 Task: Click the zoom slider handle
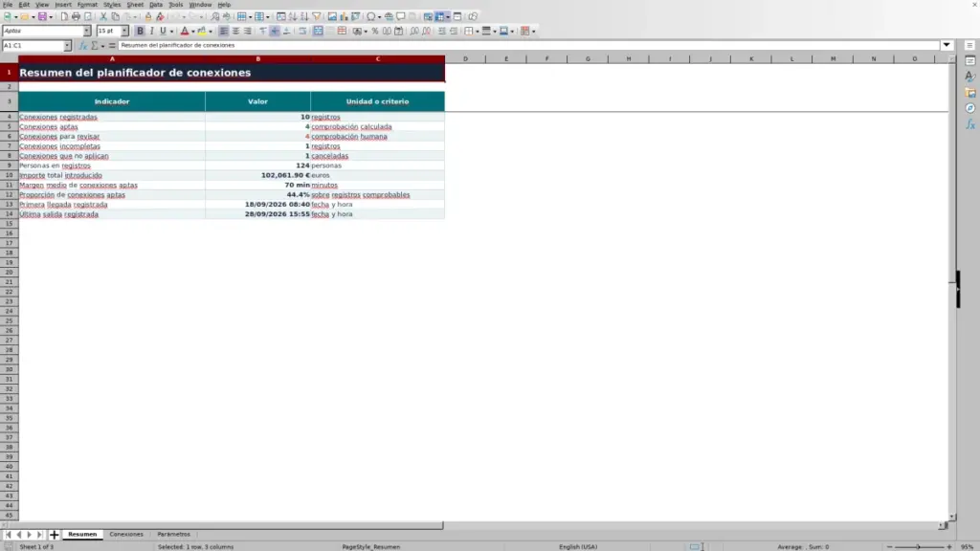coord(918,546)
